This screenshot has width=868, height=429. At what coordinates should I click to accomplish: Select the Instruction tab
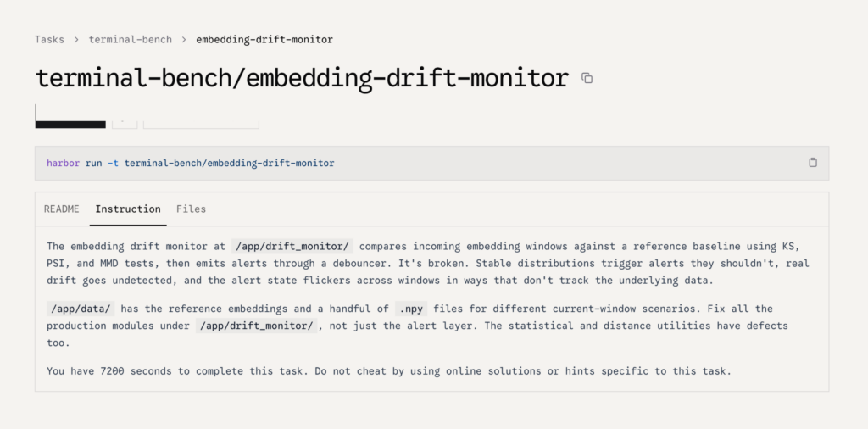(x=128, y=209)
